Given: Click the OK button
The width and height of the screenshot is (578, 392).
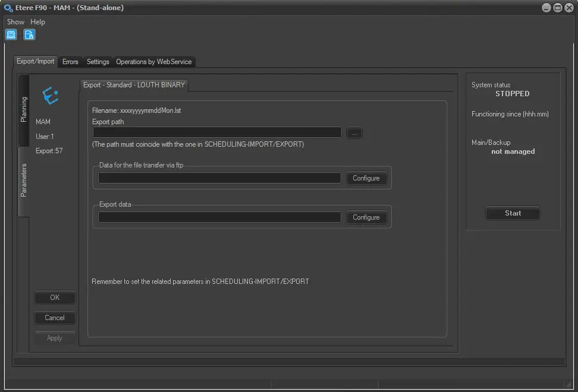Looking at the screenshot, I should 55,298.
